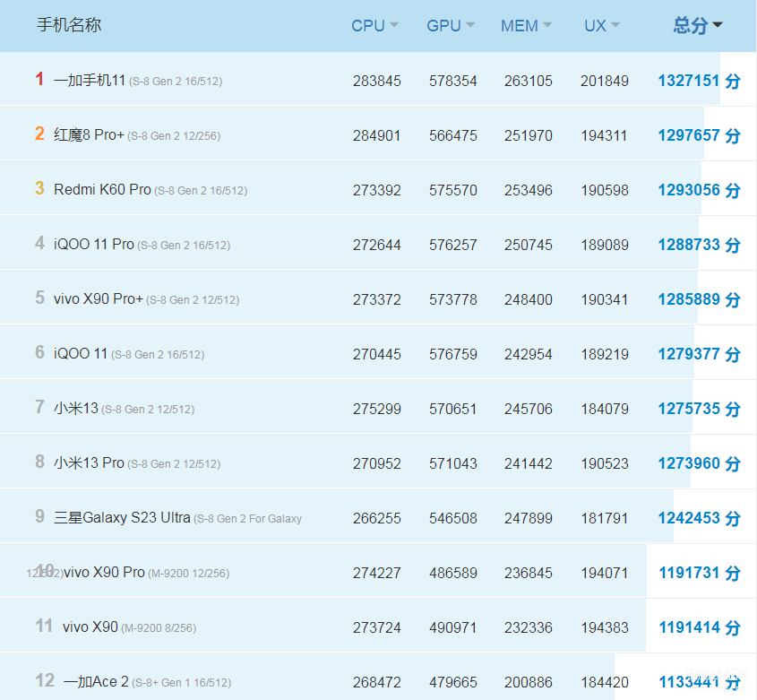Open the 三星Galaxy S23 Ultra entry
Image resolution: width=757 pixels, height=700 pixels.
point(122,517)
